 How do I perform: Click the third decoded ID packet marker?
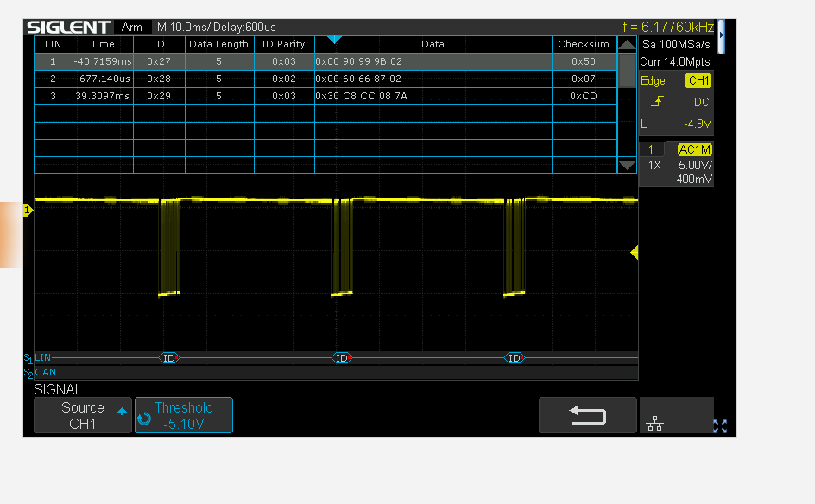click(x=514, y=358)
